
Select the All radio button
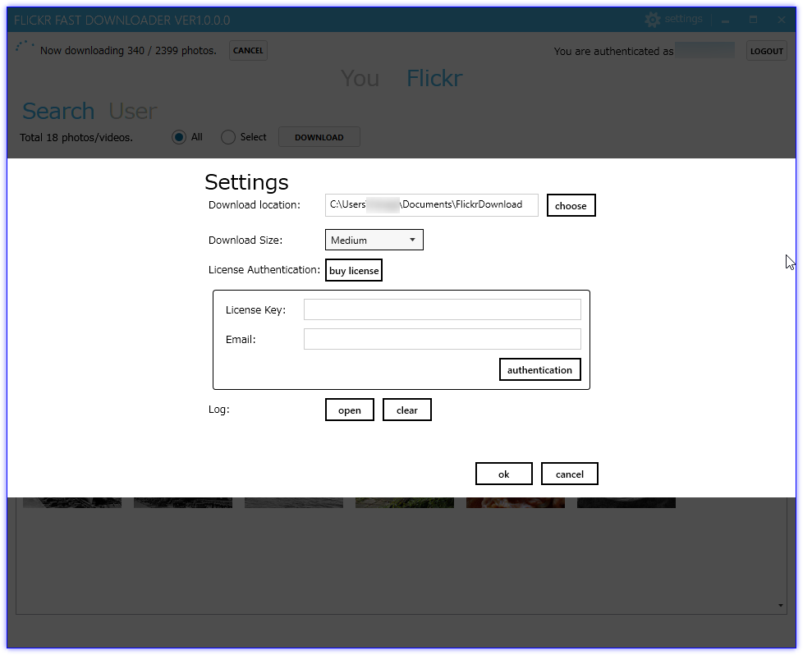(x=179, y=137)
